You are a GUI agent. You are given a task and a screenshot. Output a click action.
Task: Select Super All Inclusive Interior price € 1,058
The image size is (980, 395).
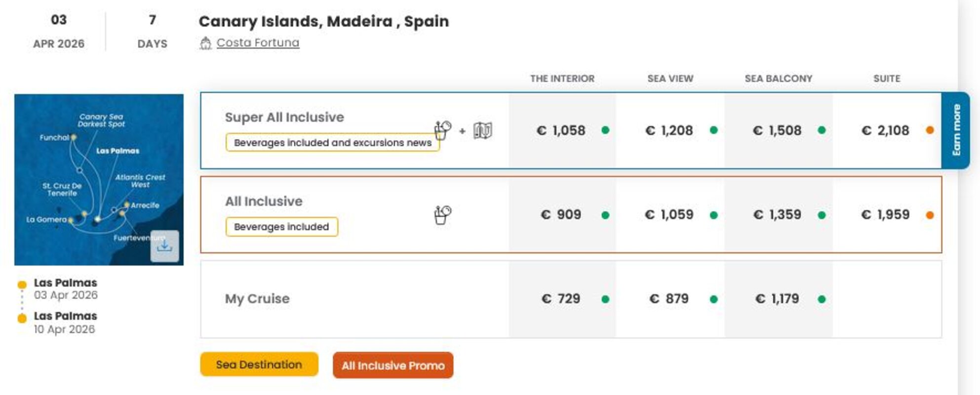(561, 130)
